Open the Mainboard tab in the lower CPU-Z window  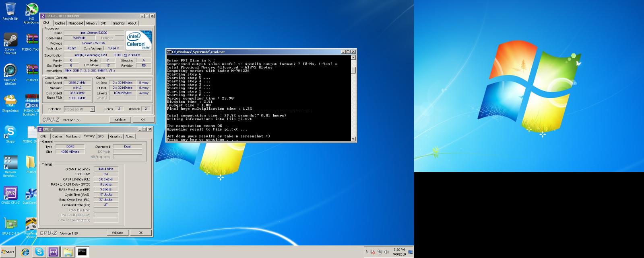(x=73, y=137)
